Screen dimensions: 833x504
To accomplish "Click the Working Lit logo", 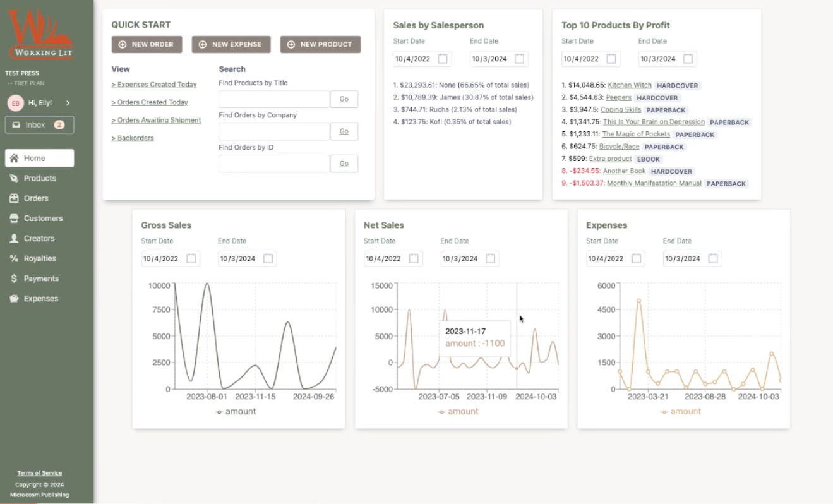I will (39, 35).
